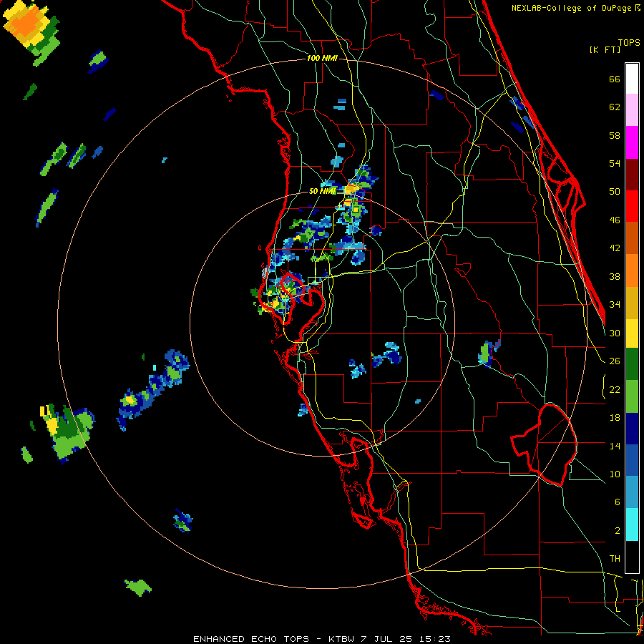This screenshot has width=644, height=644.
Task: Select the white 66 kft legend swatch
Action: point(632,79)
